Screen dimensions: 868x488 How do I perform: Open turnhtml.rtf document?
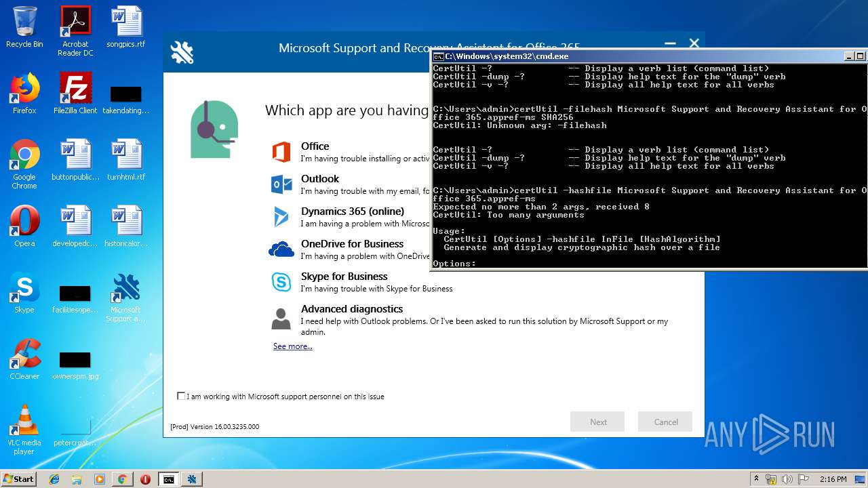click(126, 160)
